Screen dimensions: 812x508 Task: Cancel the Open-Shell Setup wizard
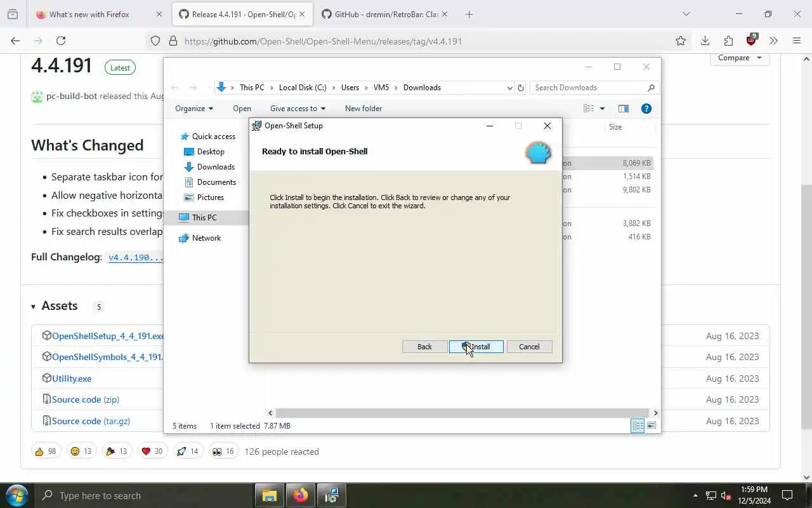click(x=529, y=347)
